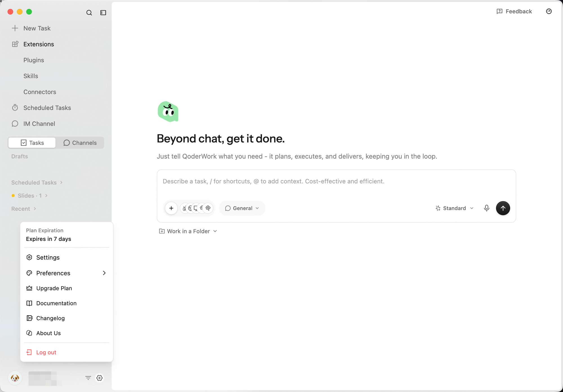Click the microphone voice input icon
This screenshot has height=392, width=563.
point(486,208)
